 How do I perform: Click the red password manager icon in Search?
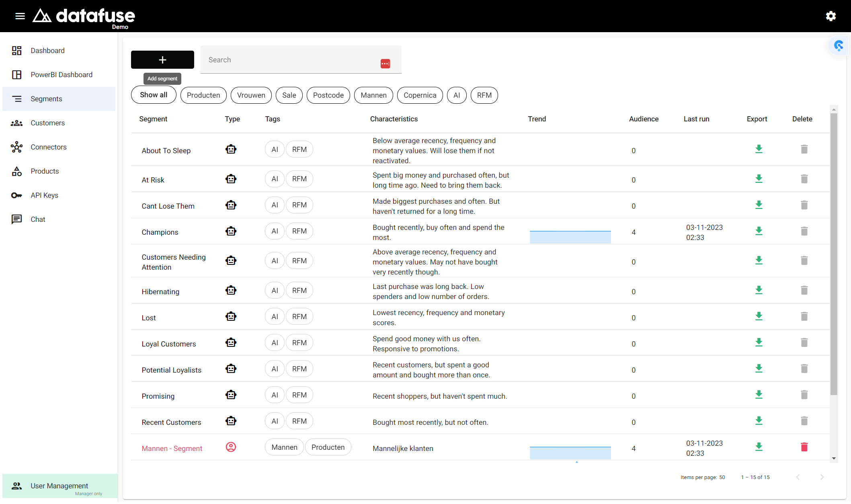click(385, 64)
